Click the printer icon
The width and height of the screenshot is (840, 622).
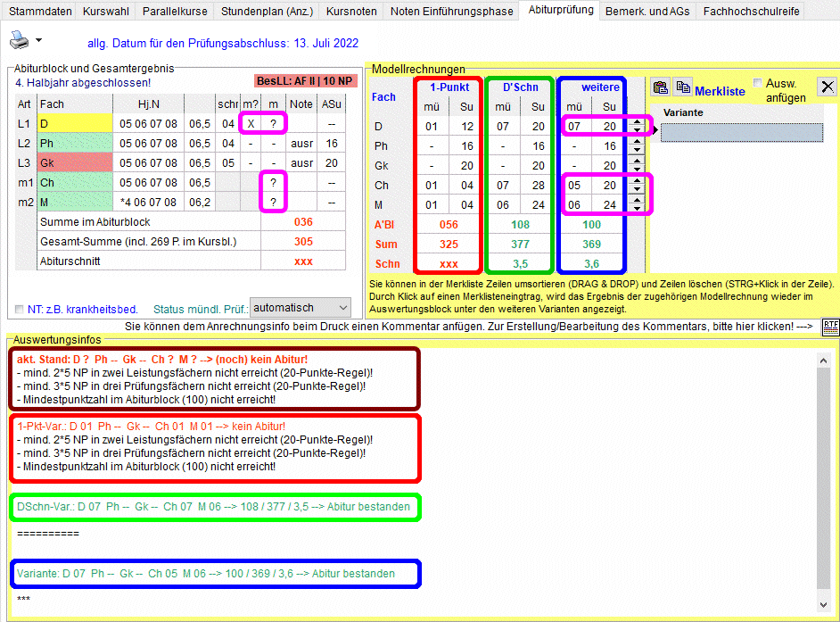point(18,40)
